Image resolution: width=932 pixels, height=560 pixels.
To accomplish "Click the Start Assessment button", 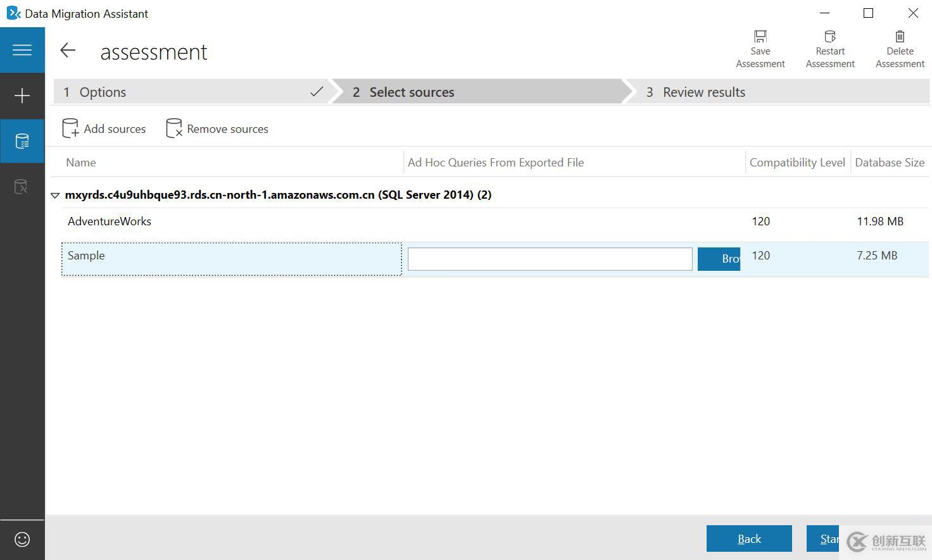I will pos(822,538).
